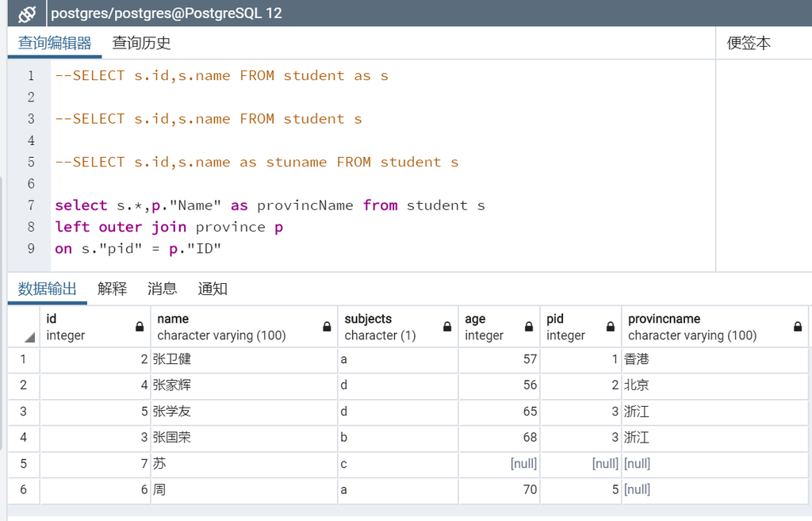Click the lock icon in age column header
Viewport: 812px width, 521px height.
click(x=529, y=327)
